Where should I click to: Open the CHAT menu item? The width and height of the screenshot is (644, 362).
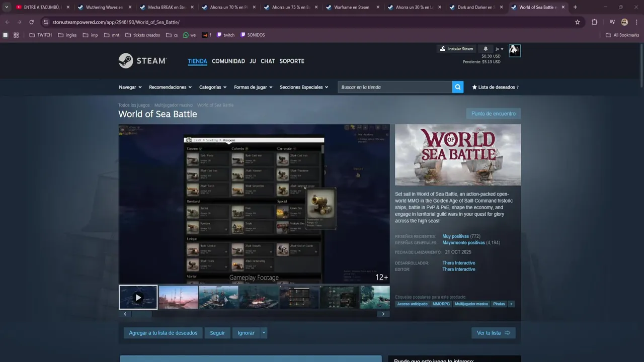point(268,61)
